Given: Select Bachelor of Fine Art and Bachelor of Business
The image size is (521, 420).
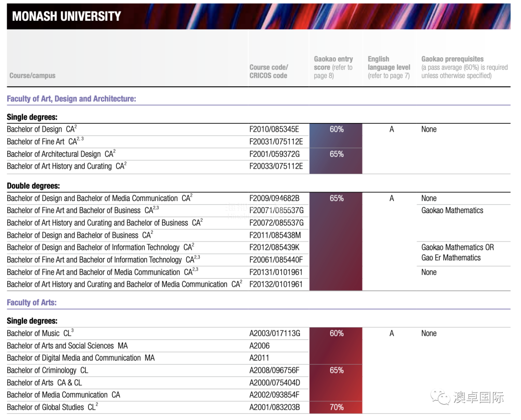Looking at the screenshot, I should [x=83, y=210].
